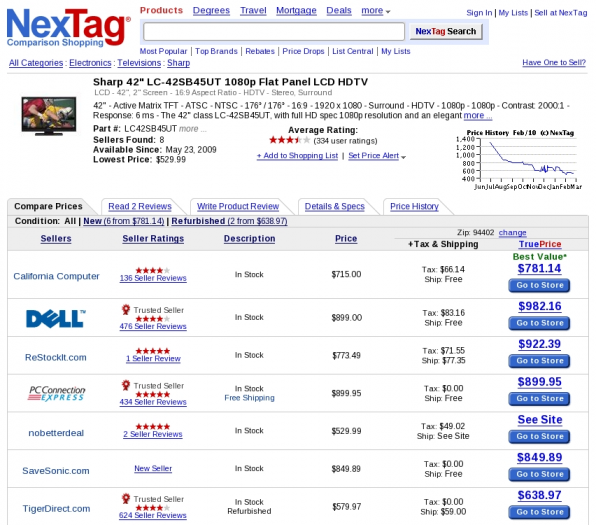The image size is (596, 525).
Task: Switch to Write Product Review tab
Action: (x=238, y=206)
